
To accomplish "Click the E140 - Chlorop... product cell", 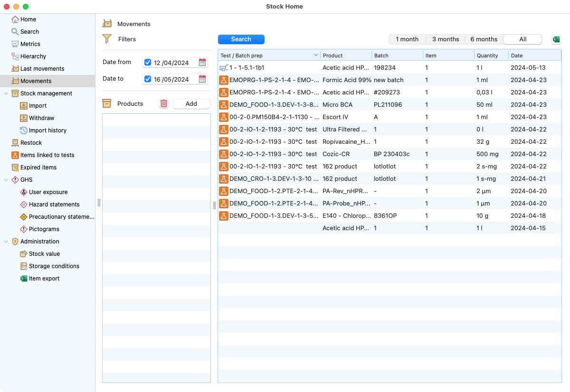I will 346,216.
